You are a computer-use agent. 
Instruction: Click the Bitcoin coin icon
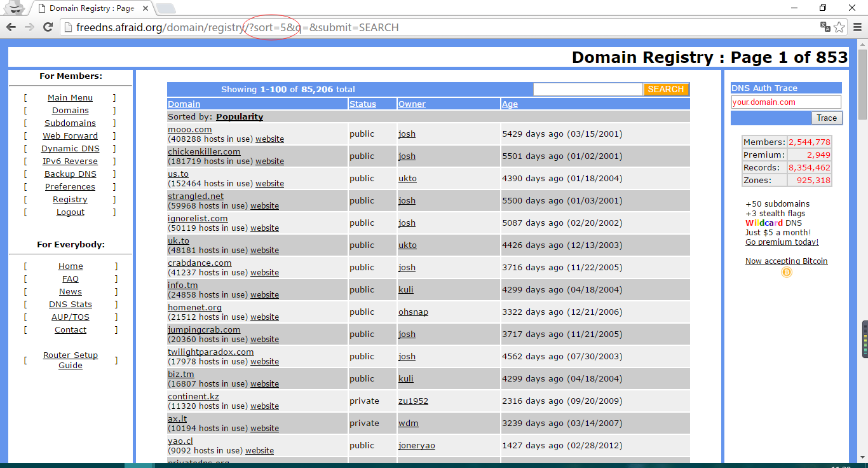pyautogui.click(x=787, y=272)
